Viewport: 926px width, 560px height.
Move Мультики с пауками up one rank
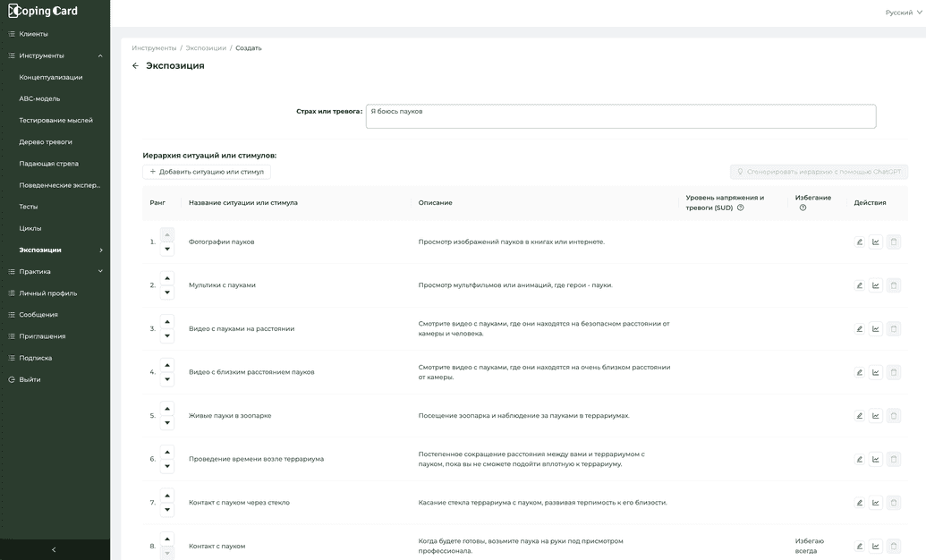(x=167, y=278)
